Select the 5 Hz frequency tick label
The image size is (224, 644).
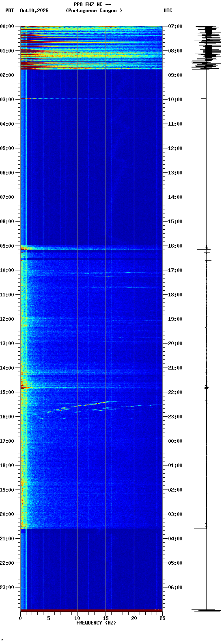tap(49, 618)
